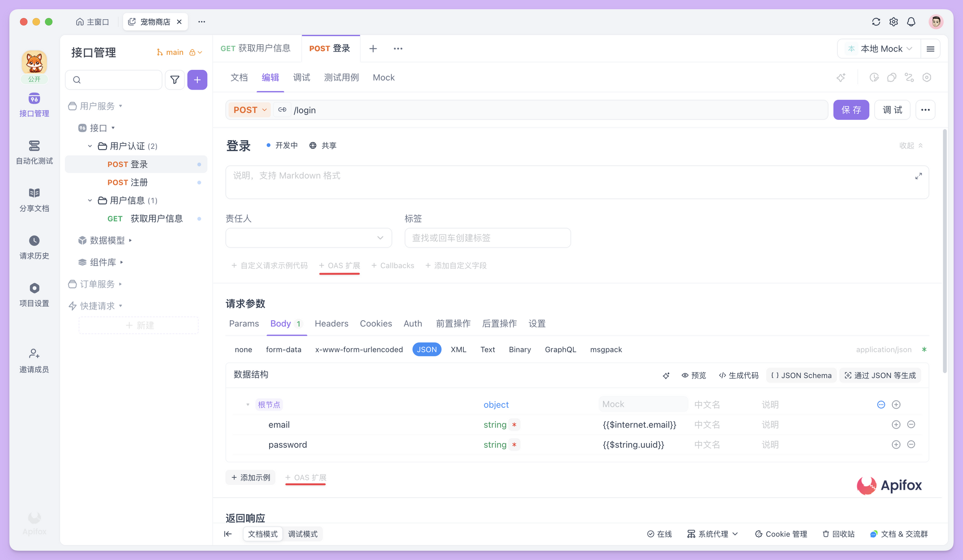Open the 分享文档 sidebar section
The width and height of the screenshot is (963, 560).
[34, 199]
